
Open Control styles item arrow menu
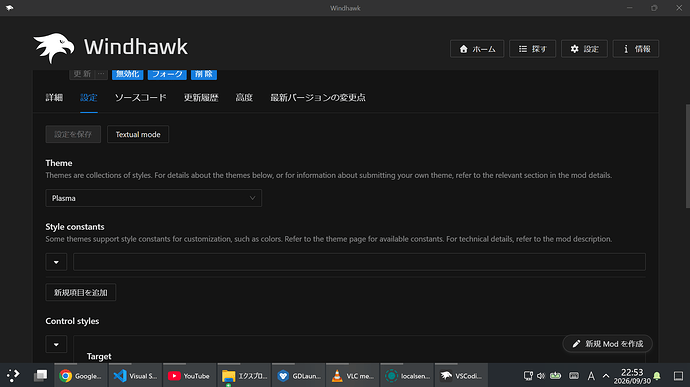pos(56,344)
